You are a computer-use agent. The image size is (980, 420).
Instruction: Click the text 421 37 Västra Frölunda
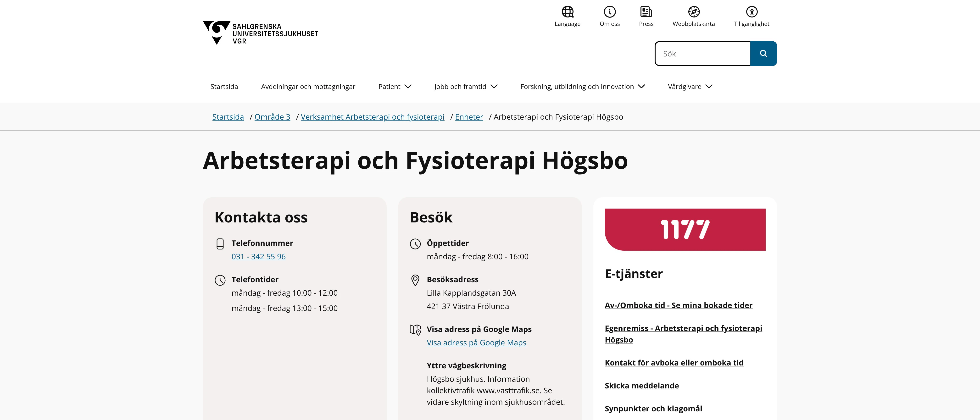coord(468,307)
